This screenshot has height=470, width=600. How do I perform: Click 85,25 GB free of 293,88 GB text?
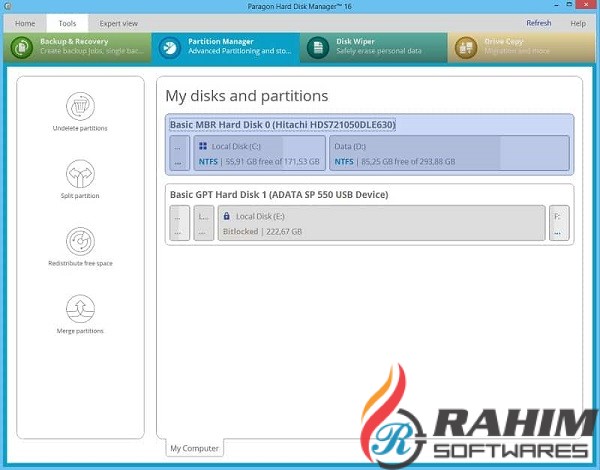click(x=408, y=162)
